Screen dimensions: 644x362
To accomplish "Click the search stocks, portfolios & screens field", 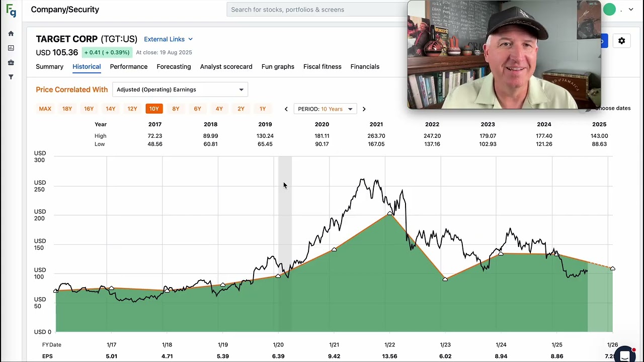I will [x=317, y=10].
